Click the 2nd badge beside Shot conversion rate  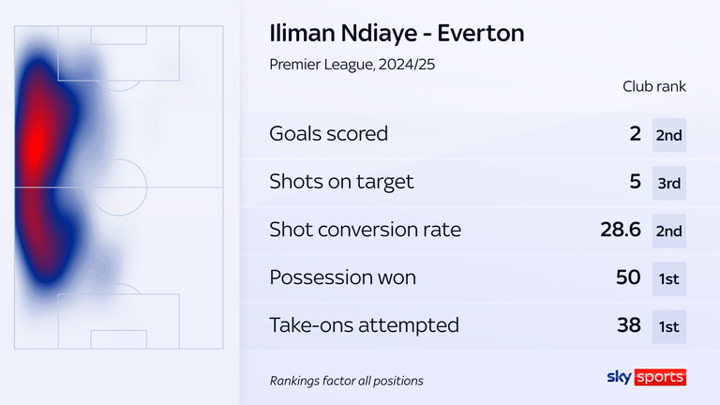coord(669,231)
